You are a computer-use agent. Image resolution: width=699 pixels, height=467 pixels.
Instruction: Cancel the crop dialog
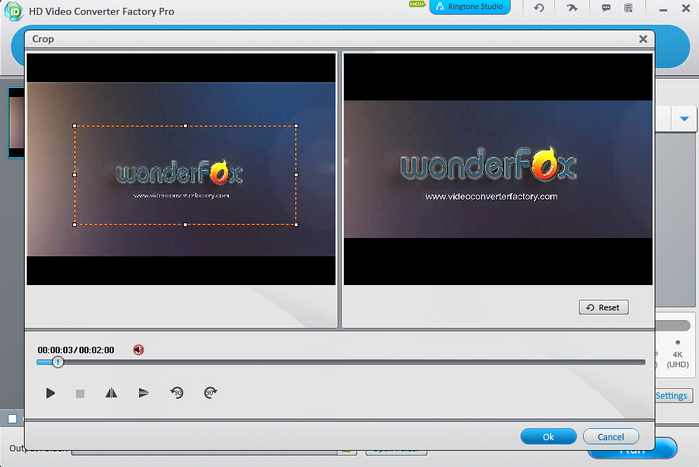[611, 437]
